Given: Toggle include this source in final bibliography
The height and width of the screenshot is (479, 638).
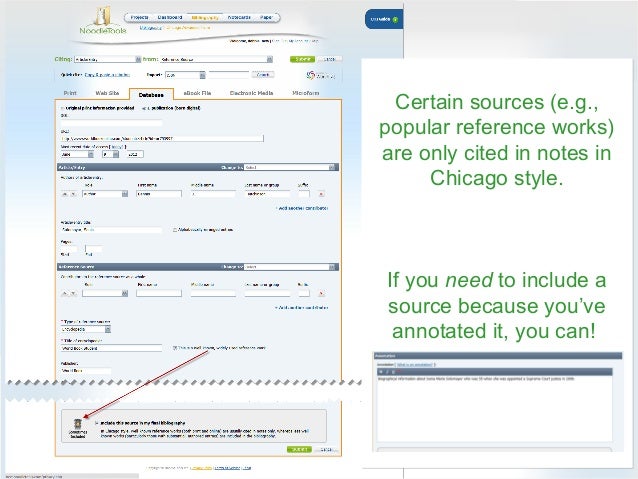Looking at the screenshot, I should [x=97, y=423].
